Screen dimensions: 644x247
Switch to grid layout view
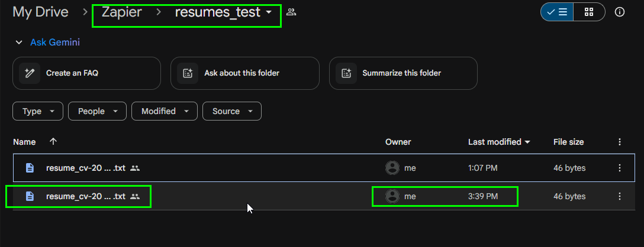pyautogui.click(x=588, y=12)
